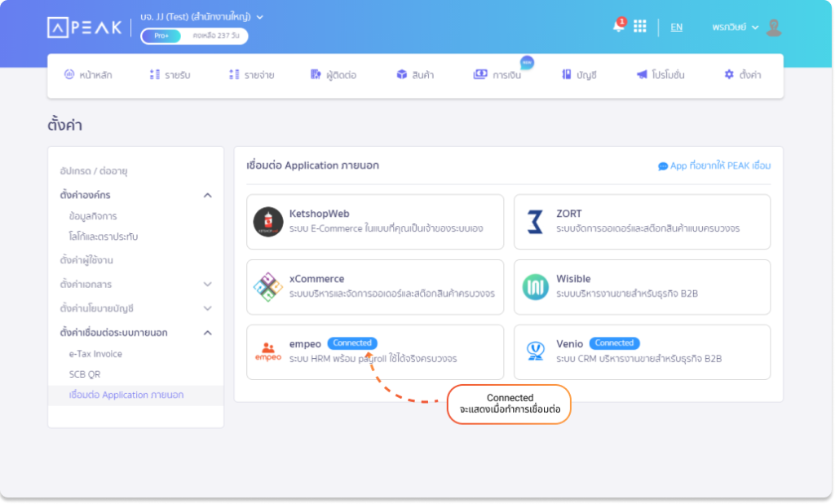Collapse the ตั้งค่าองค์กร section
This screenshot has width=835, height=504.
click(208, 196)
